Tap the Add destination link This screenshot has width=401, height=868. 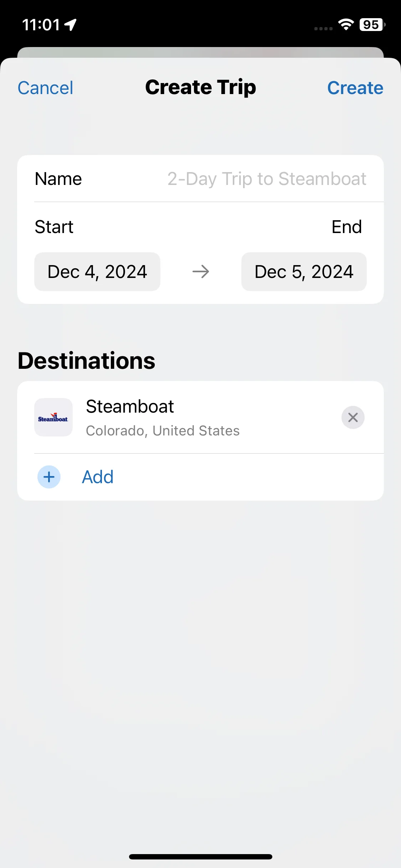click(x=98, y=477)
